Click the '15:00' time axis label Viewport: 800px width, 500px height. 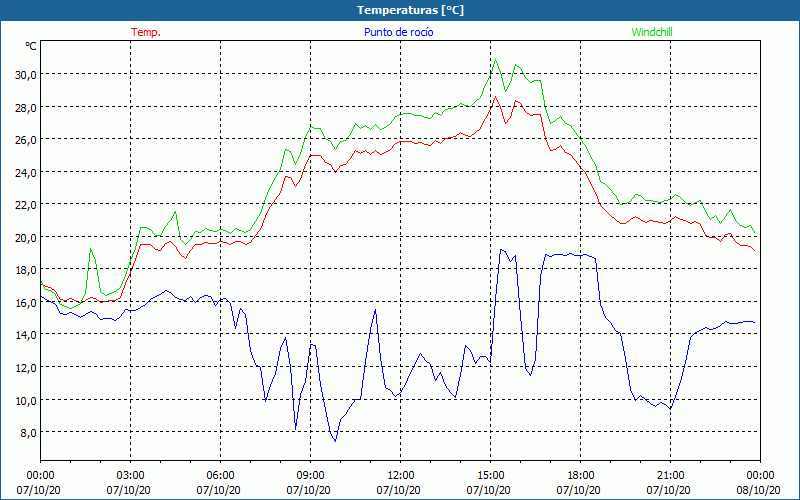pyautogui.click(x=490, y=476)
